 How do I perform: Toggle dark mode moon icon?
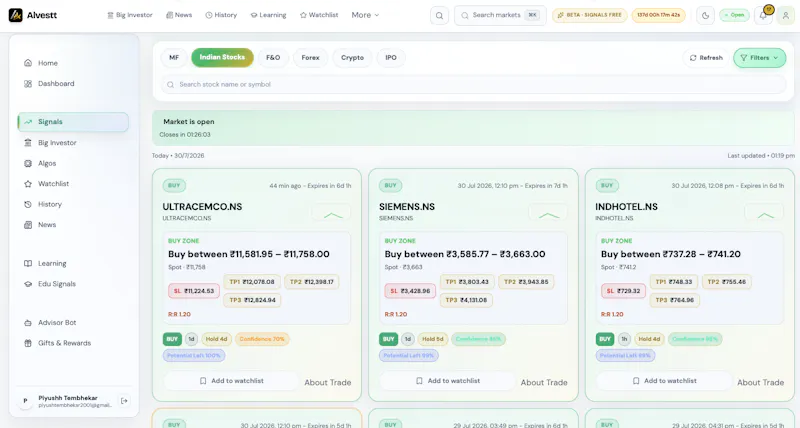coord(706,15)
